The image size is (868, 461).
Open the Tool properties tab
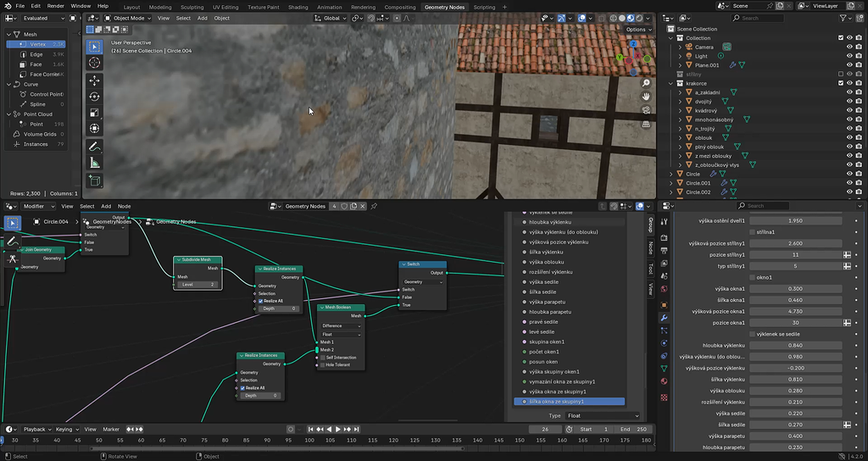[x=665, y=221]
